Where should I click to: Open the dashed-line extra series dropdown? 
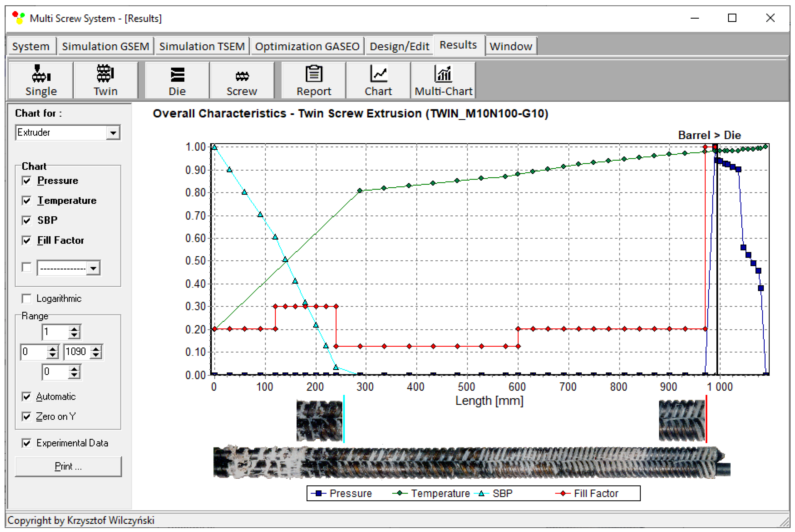(93, 268)
